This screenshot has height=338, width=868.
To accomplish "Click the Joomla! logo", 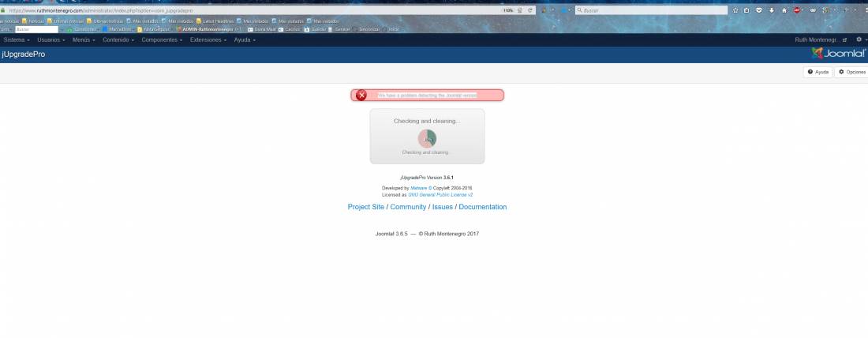I will coord(838,53).
